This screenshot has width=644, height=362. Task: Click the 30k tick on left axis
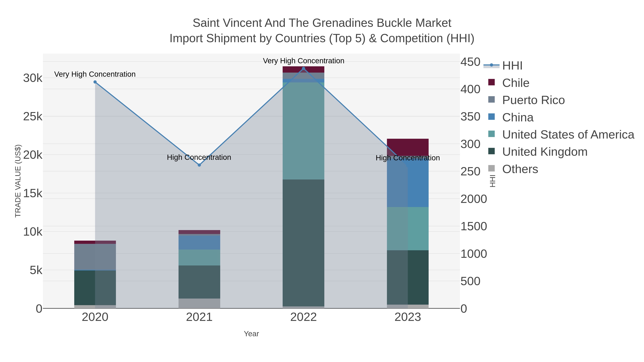[33, 78]
